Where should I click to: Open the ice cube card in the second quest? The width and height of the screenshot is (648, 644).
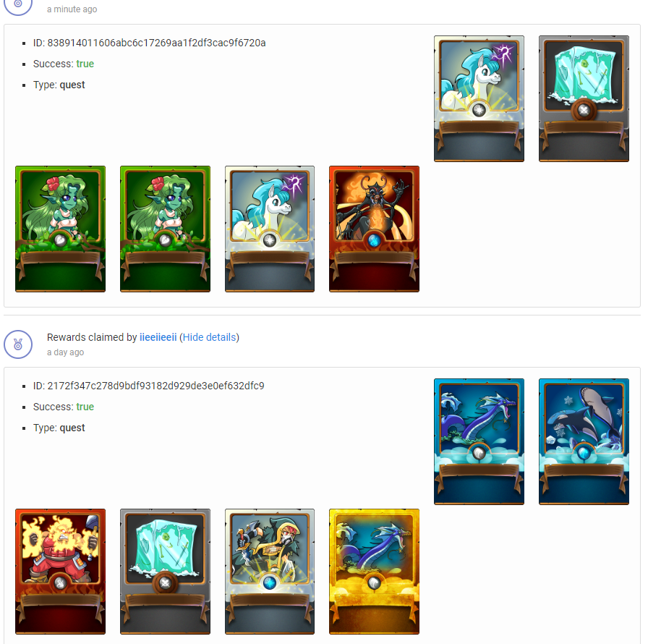click(166, 572)
